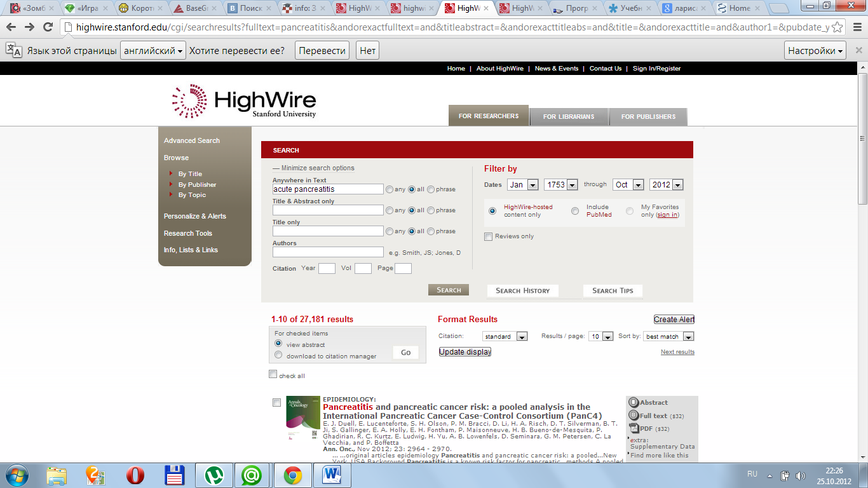868x488 pixels.
Task: Switch to For Researchers tab
Action: tap(489, 116)
